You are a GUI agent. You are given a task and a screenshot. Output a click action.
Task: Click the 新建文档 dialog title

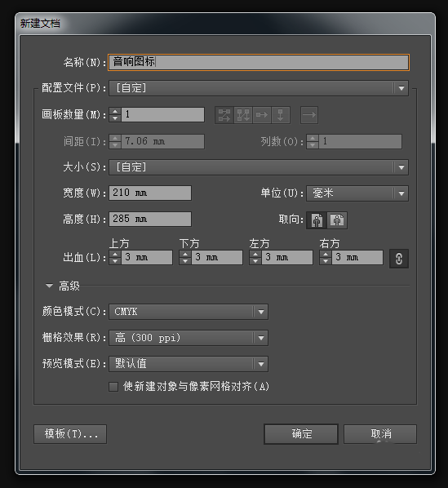[40, 24]
